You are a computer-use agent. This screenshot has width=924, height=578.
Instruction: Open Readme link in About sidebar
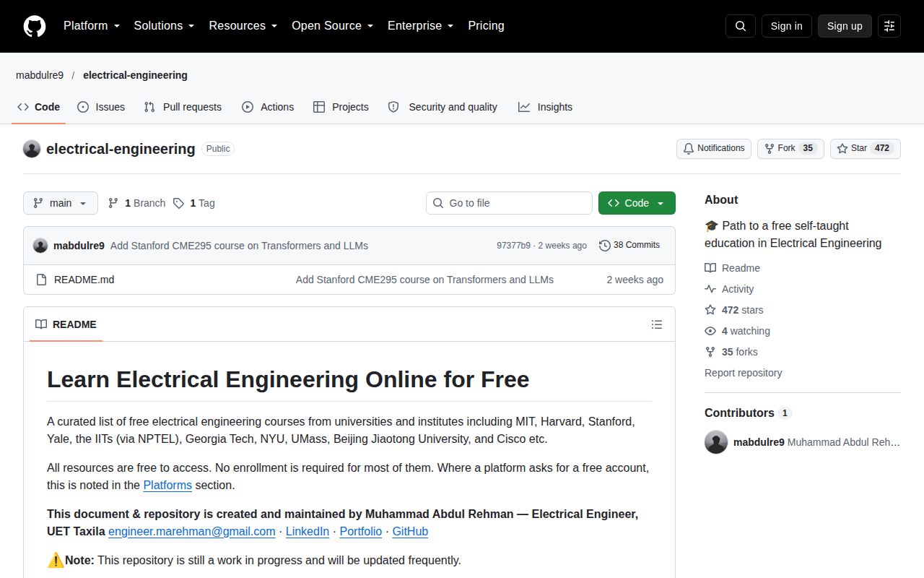pyautogui.click(x=732, y=268)
